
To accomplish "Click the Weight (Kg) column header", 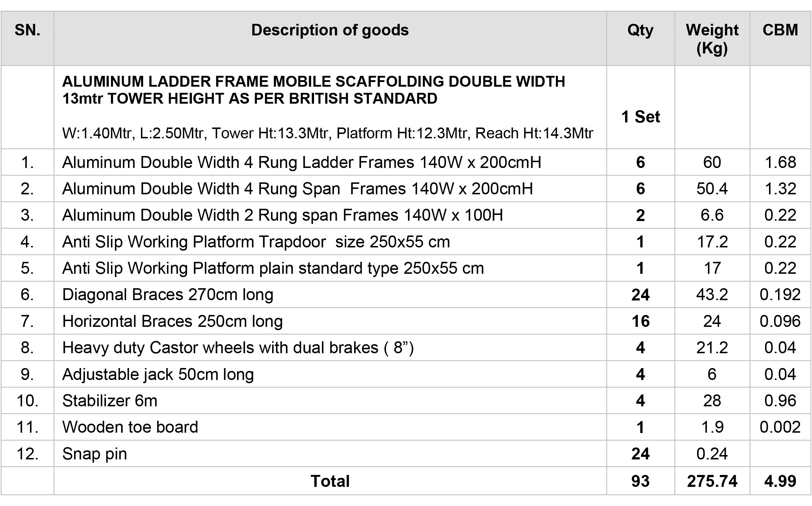I will pyautogui.click(x=712, y=38).
